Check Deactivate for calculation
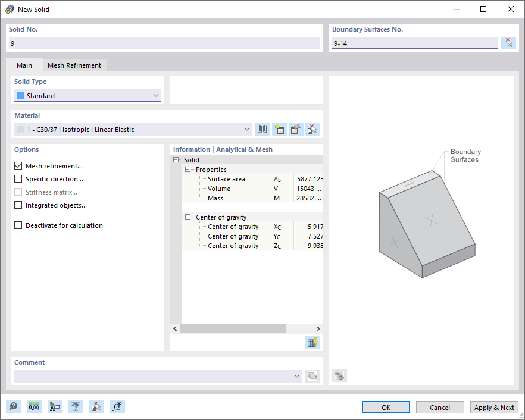The height and width of the screenshot is (420, 525). 17,225
